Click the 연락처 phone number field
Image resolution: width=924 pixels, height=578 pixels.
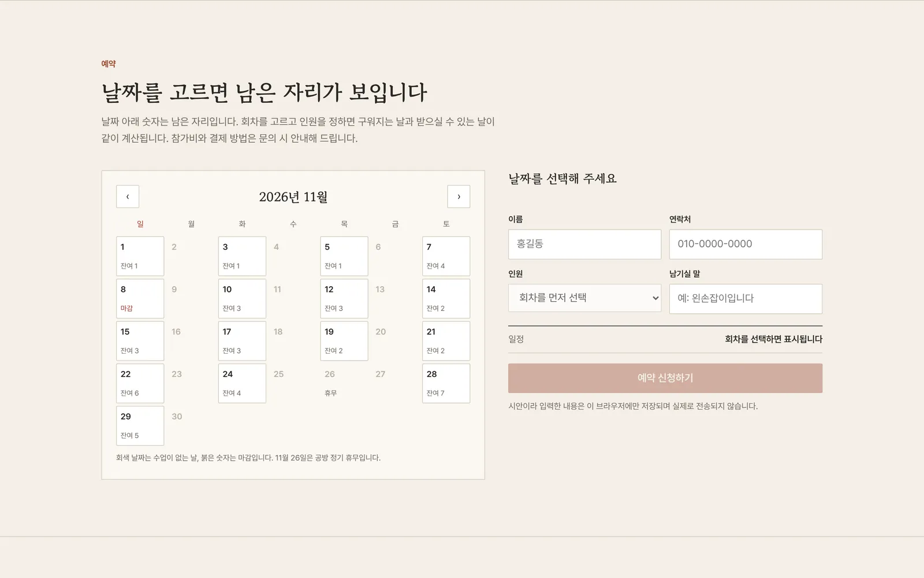click(746, 244)
